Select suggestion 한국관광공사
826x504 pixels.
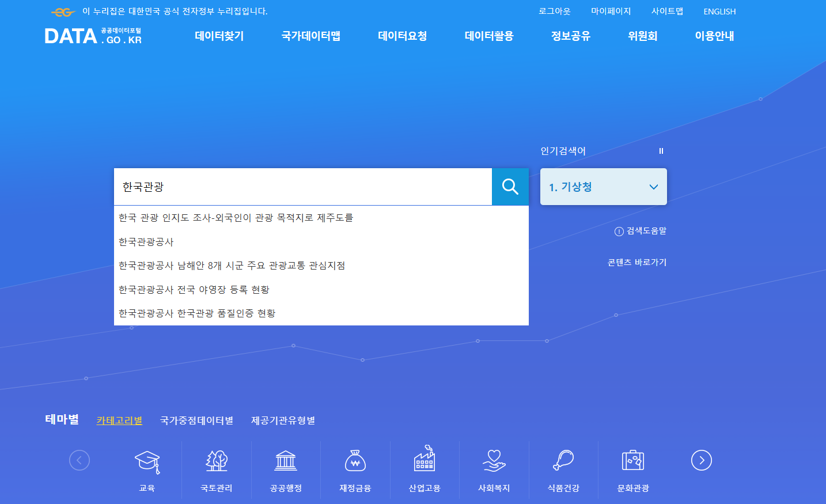pyautogui.click(x=321, y=242)
